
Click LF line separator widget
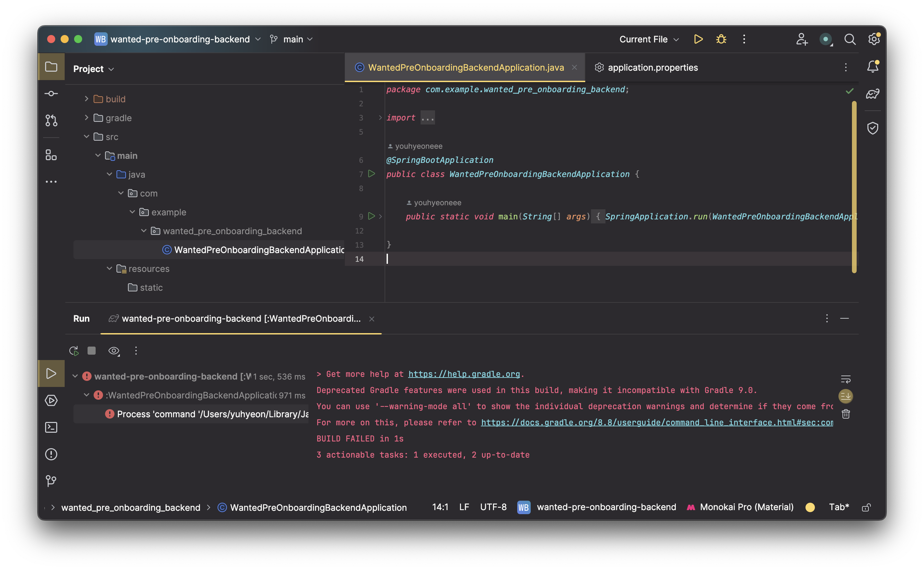tap(464, 507)
